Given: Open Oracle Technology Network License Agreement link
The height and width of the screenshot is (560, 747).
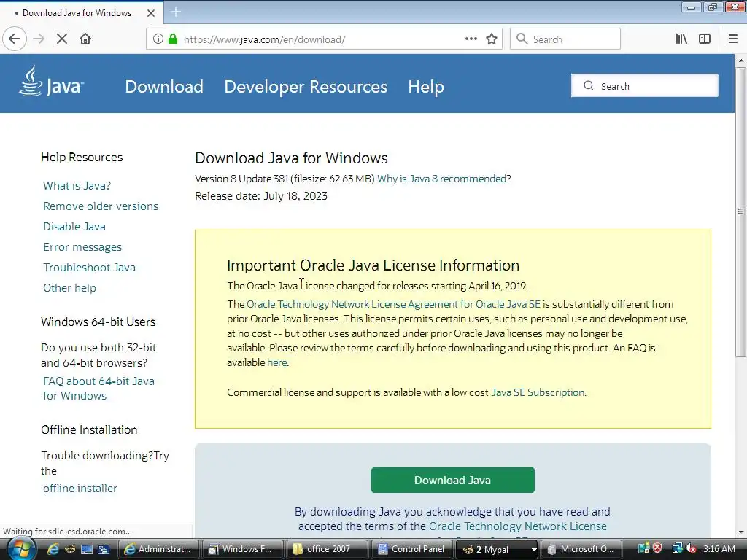Looking at the screenshot, I should point(393,304).
